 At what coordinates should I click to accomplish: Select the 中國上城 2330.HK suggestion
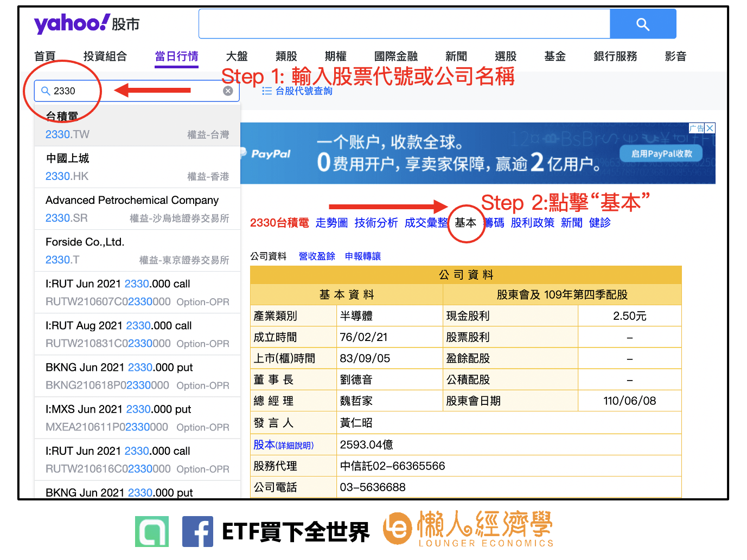pos(137,167)
